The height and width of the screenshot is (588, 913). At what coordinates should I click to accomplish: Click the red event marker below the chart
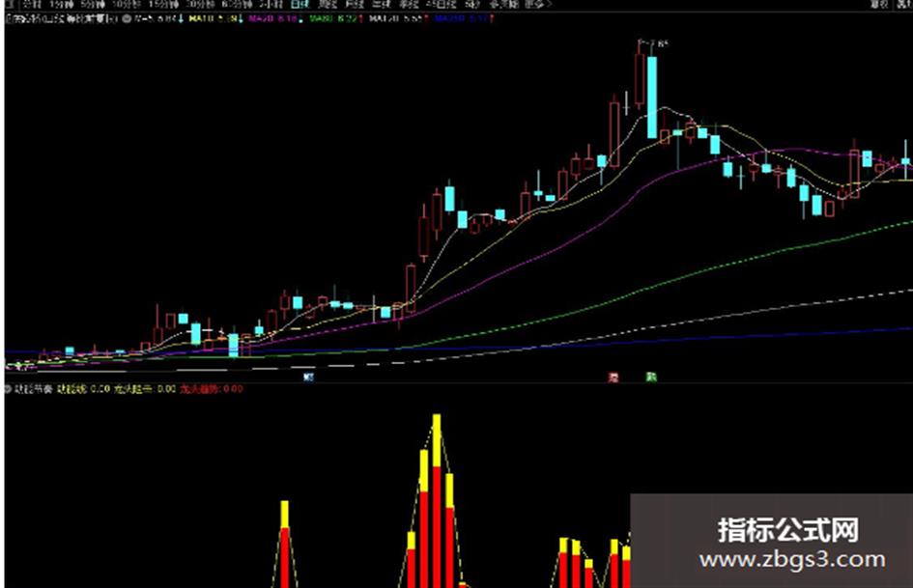point(613,378)
